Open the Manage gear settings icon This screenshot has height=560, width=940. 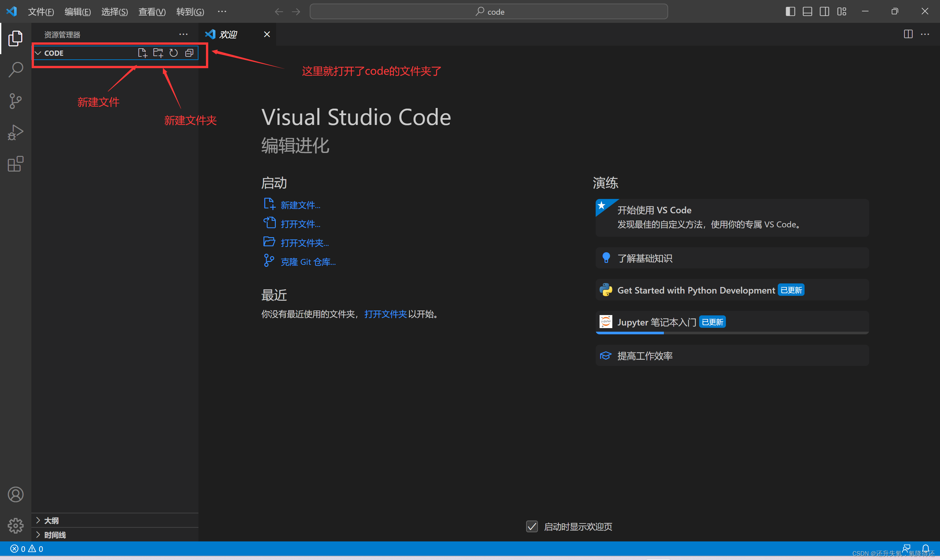coord(15,525)
